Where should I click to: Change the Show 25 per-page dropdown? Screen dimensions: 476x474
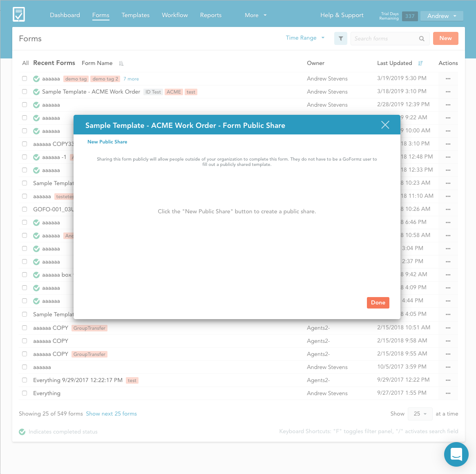click(420, 414)
